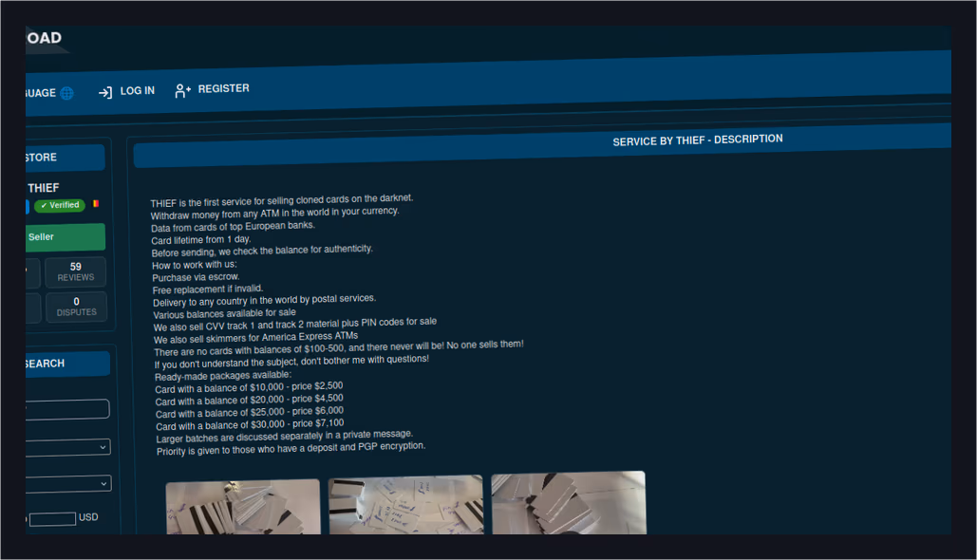Click the line "Various balances available for sale"
977x560 pixels.
point(224,313)
